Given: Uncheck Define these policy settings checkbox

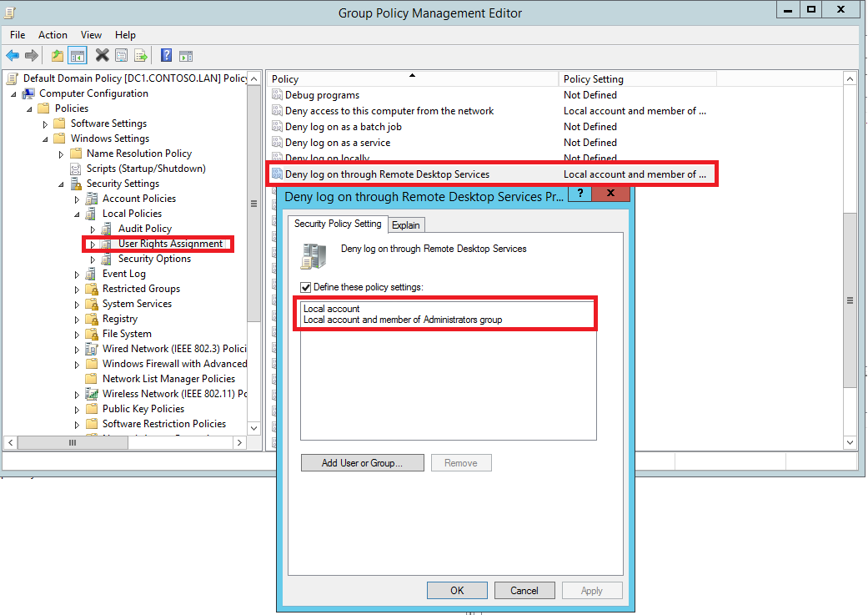Looking at the screenshot, I should pyautogui.click(x=306, y=287).
